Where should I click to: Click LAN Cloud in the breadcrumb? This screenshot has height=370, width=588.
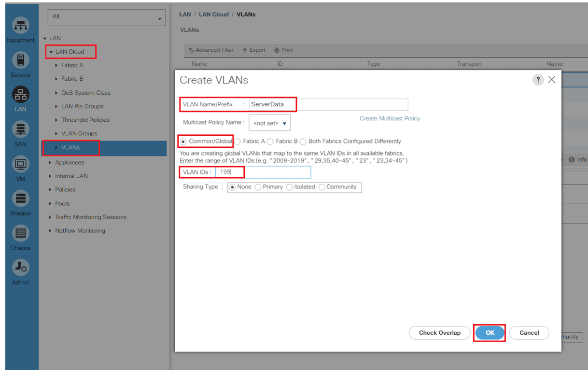tap(213, 14)
